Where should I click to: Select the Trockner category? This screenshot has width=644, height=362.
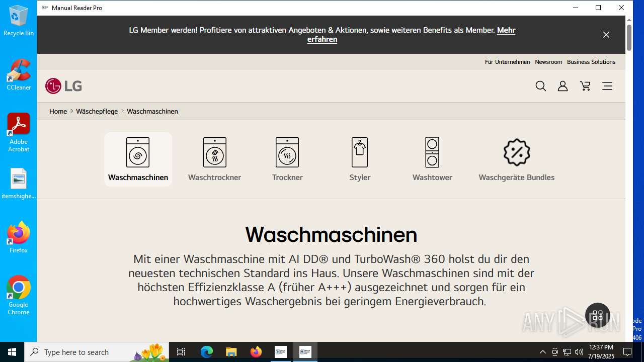(x=287, y=159)
